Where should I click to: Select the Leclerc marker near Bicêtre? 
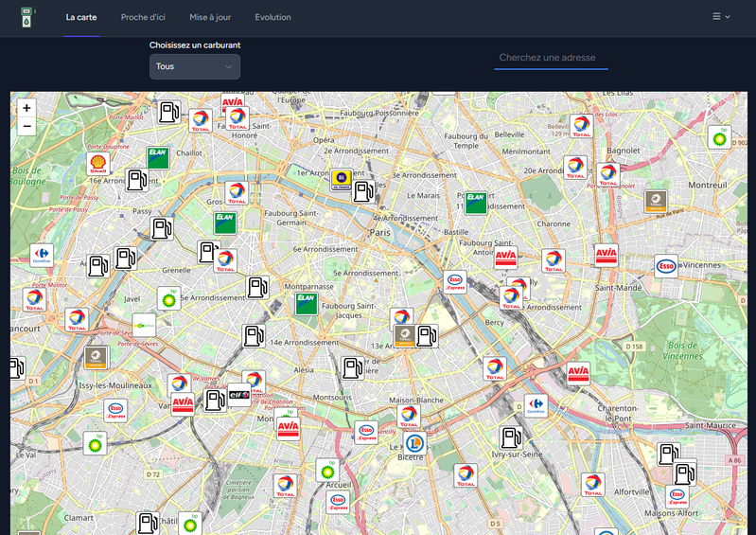414,443
